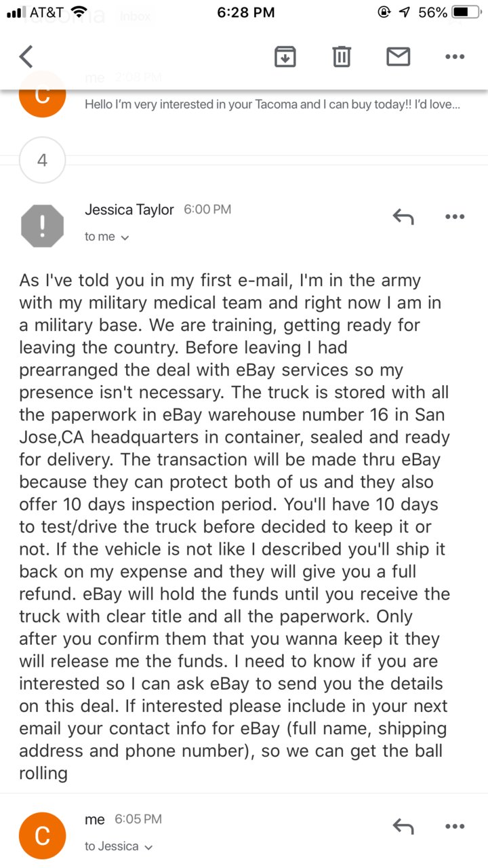Open more options for Jessica Taylor's message
Image resolution: width=488 pixels, height=868 pixels.
pos(454,216)
